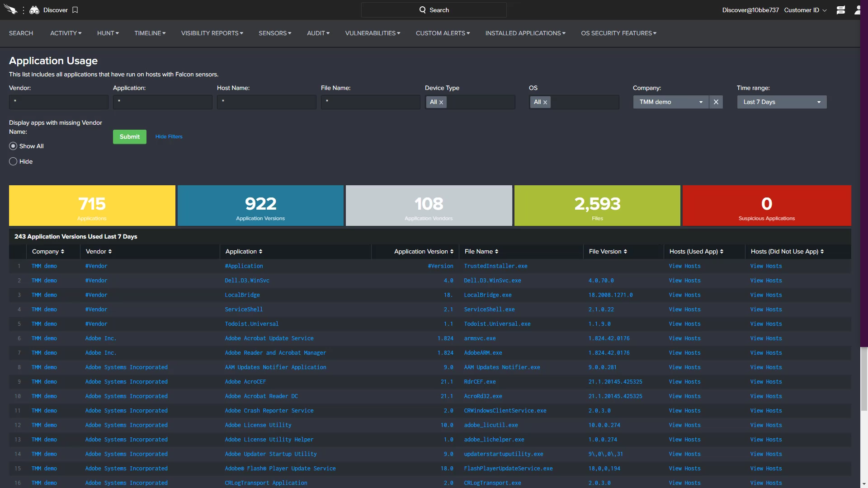Viewport: 868px width, 488px height.
Task: Click the green 2,593 Files tile
Action: pyautogui.click(x=597, y=206)
